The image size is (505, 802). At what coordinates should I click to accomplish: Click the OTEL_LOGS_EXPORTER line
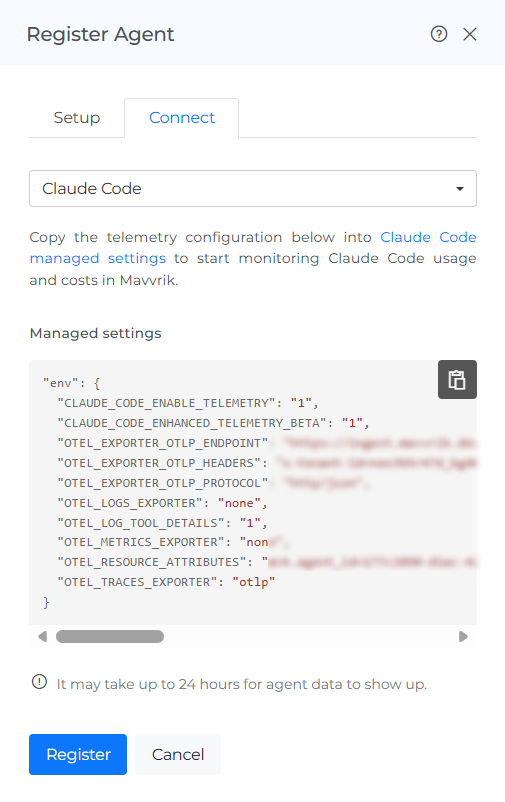[x=162, y=503]
